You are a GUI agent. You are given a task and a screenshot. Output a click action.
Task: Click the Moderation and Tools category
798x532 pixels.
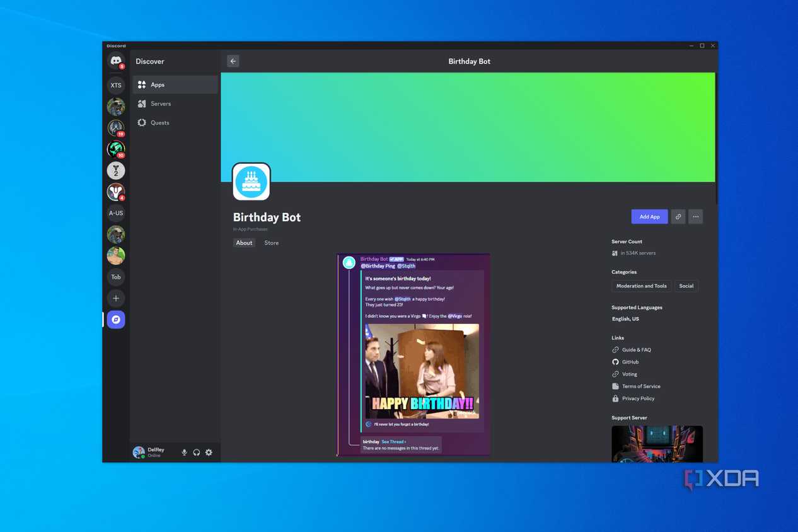tap(641, 286)
